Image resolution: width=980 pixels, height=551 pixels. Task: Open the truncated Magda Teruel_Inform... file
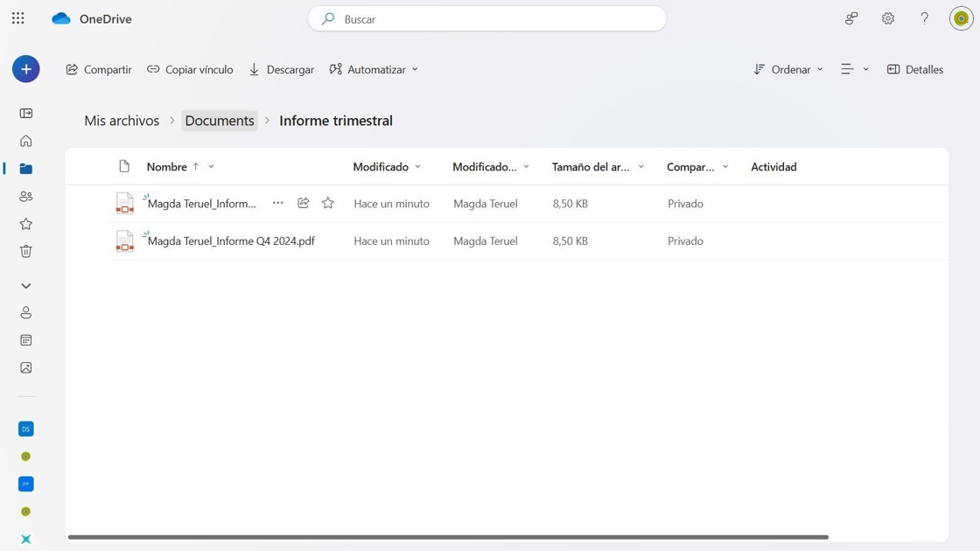pyautogui.click(x=202, y=204)
